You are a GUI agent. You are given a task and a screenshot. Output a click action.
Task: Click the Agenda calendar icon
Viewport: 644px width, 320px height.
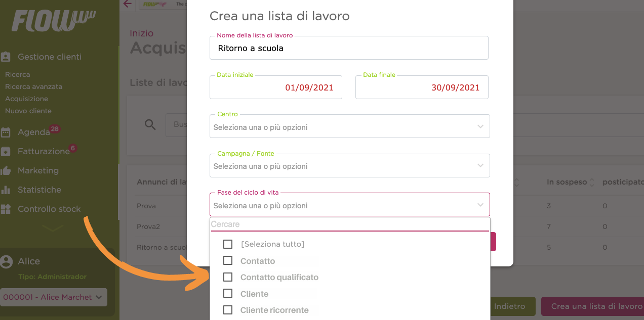(x=6, y=132)
